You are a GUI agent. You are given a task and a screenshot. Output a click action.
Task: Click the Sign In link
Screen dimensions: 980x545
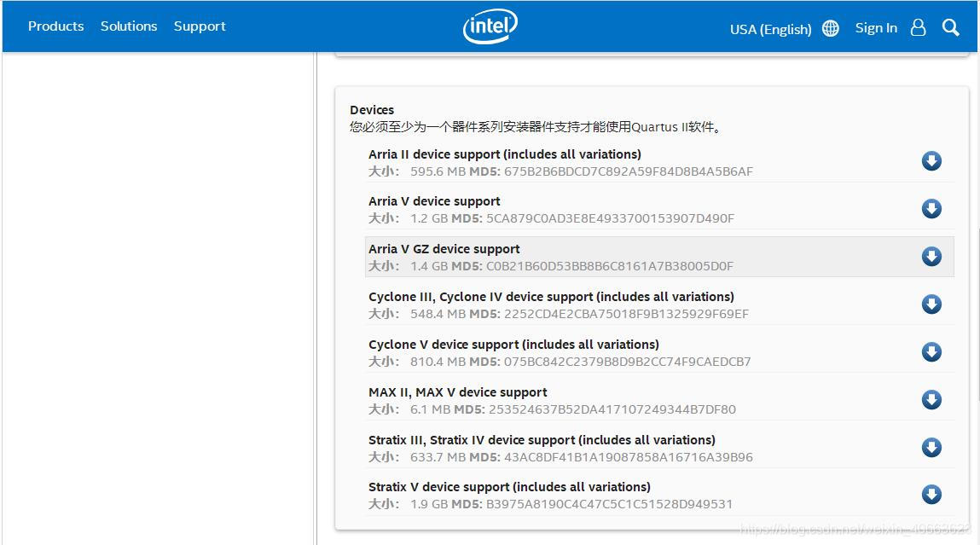pos(876,28)
